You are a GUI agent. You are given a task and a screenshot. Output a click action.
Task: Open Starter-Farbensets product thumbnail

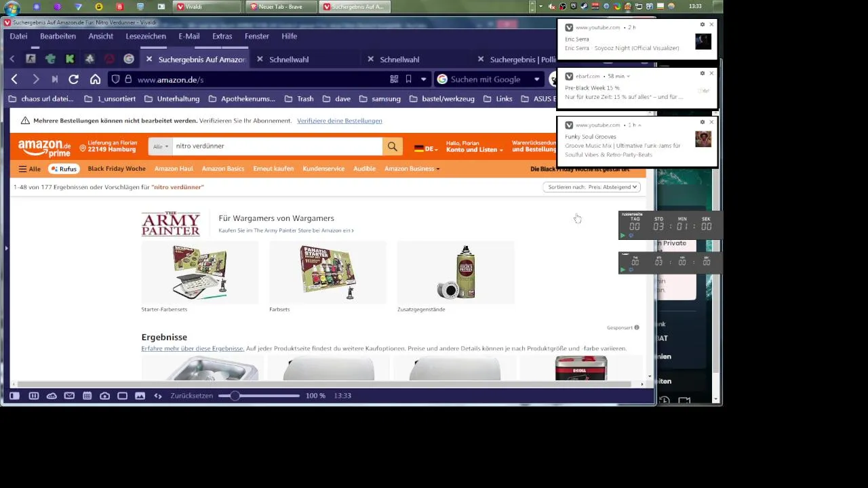[199, 272]
